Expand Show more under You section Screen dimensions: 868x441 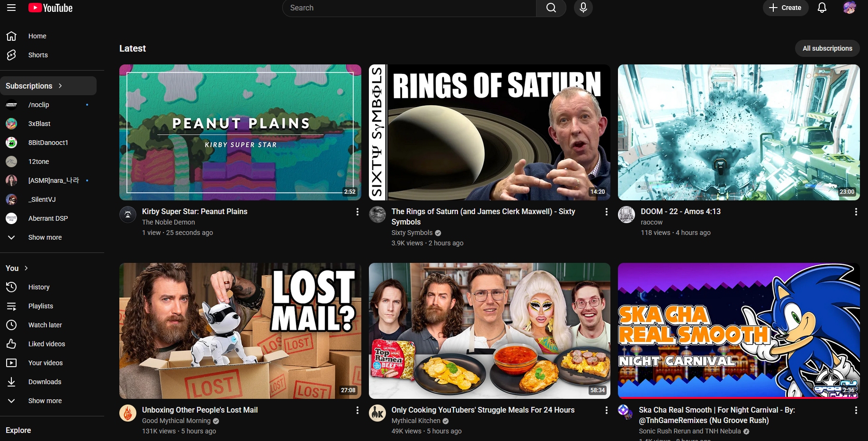coord(45,401)
